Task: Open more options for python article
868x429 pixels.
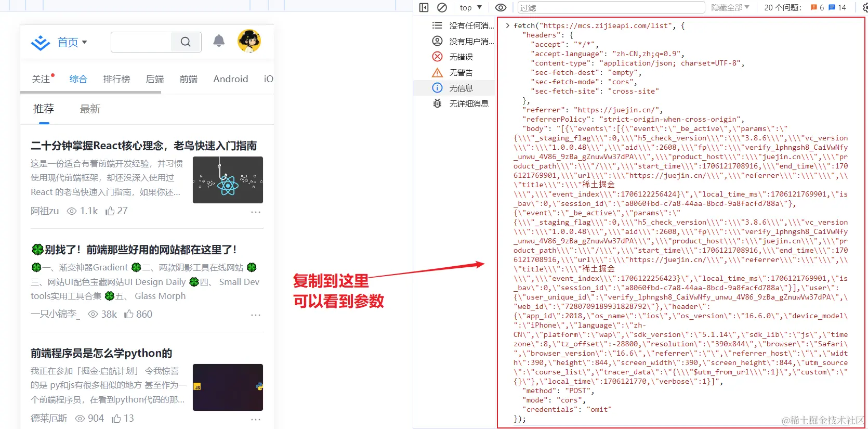Action: 256,419
